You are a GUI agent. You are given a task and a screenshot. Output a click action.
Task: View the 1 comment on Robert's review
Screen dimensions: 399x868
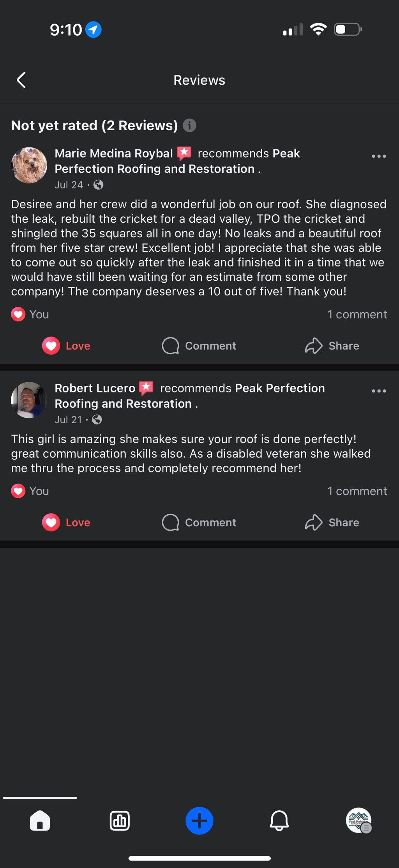(357, 491)
